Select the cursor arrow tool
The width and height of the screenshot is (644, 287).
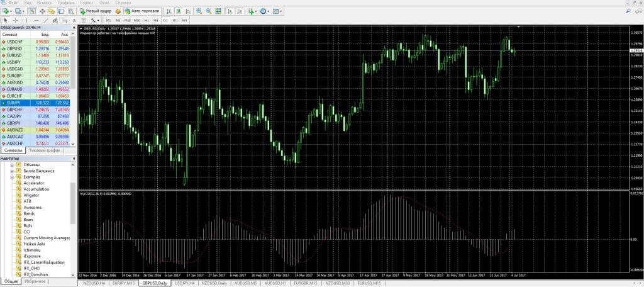coord(6,20)
